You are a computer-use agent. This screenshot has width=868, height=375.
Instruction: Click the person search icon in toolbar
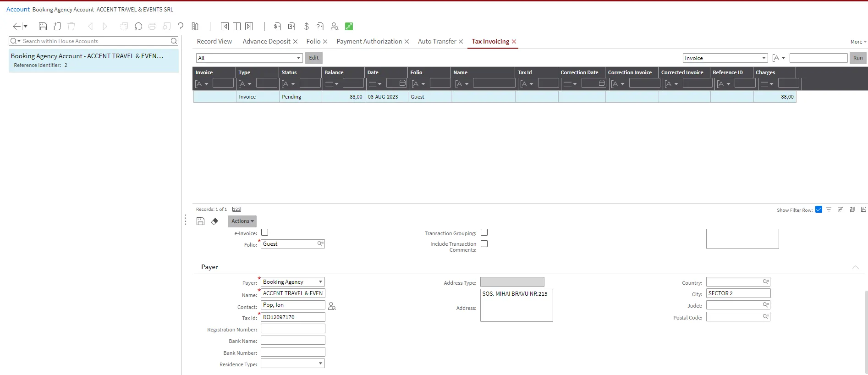click(335, 27)
